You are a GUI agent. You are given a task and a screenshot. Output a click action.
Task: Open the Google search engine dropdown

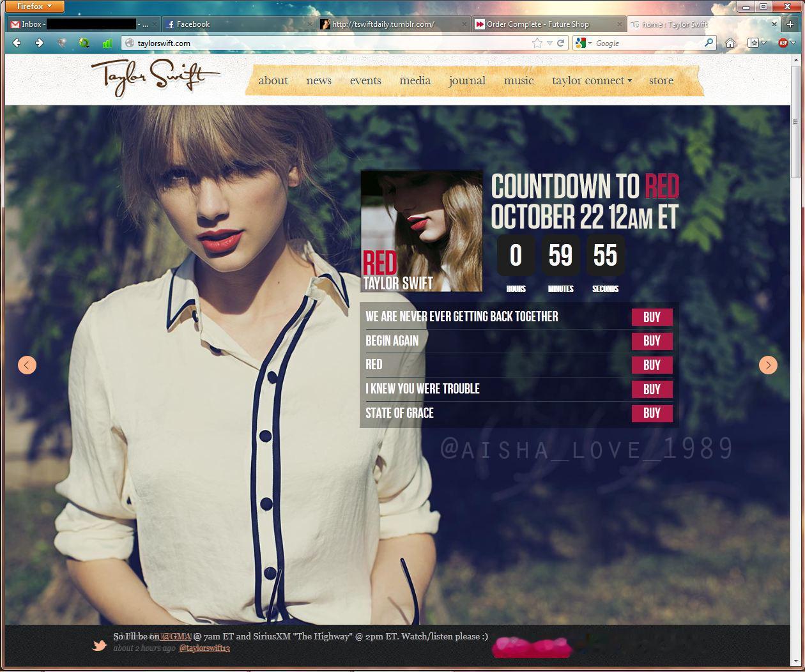coord(591,43)
